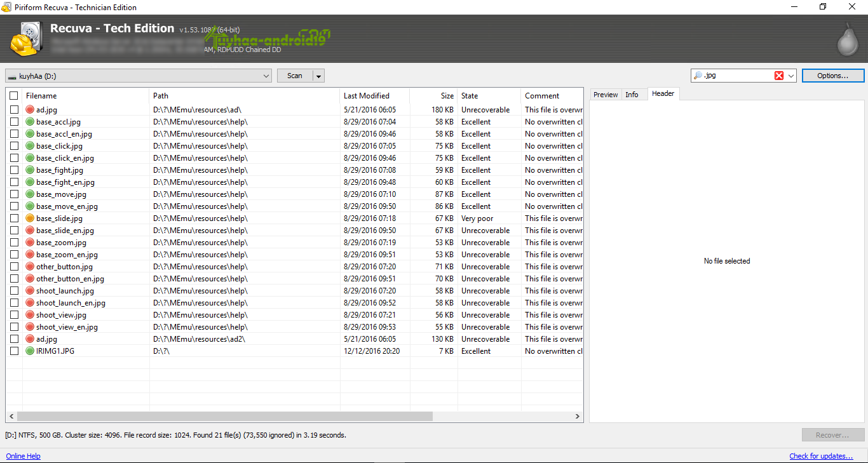868x463 pixels.
Task: Click magnifier icon in search box
Action: click(698, 76)
